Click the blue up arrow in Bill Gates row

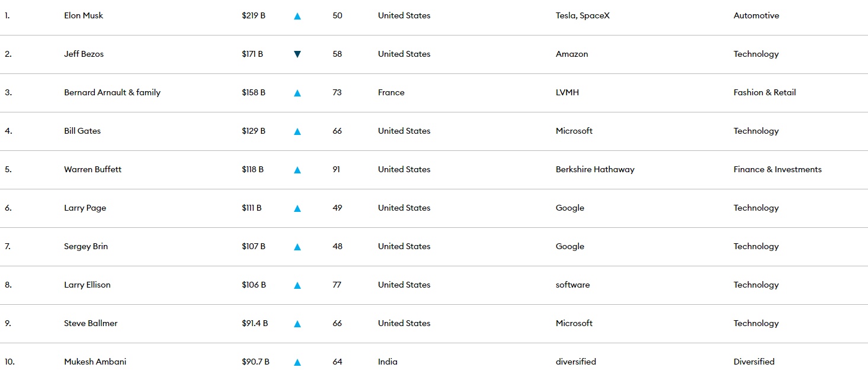coord(297,131)
